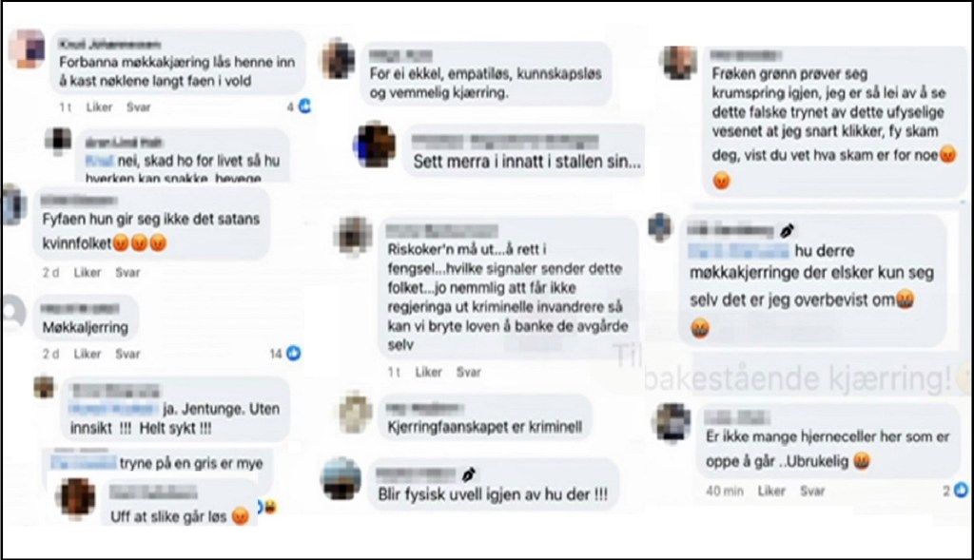The image size is (974, 560).
Task: Open default grey avatar beside Møkkaljerring comment
Action: pyautogui.click(x=12, y=314)
